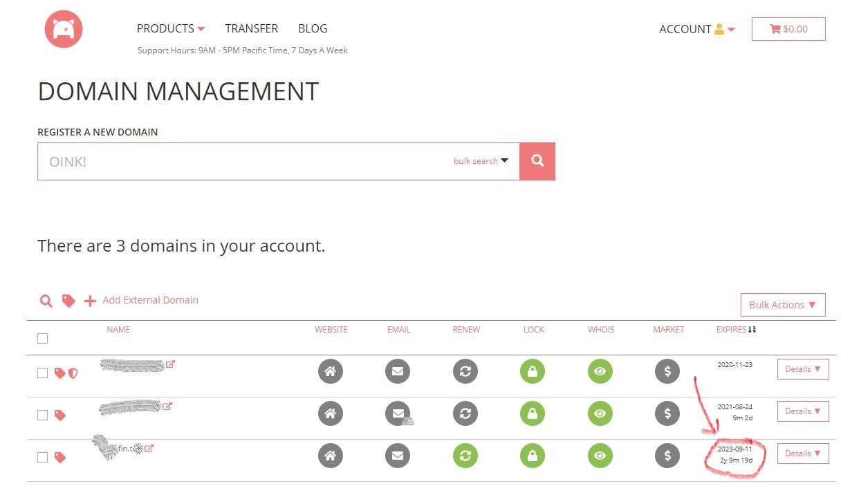Viewport: 841px width, 504px height.
Task: Tick the select-all checkbox in table header
Action: (x=43, y=338)
